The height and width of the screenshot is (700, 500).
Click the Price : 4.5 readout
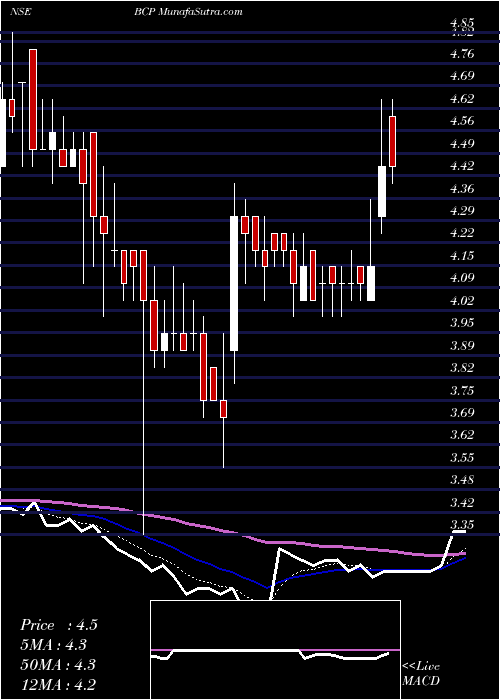[x=58, y=625]
